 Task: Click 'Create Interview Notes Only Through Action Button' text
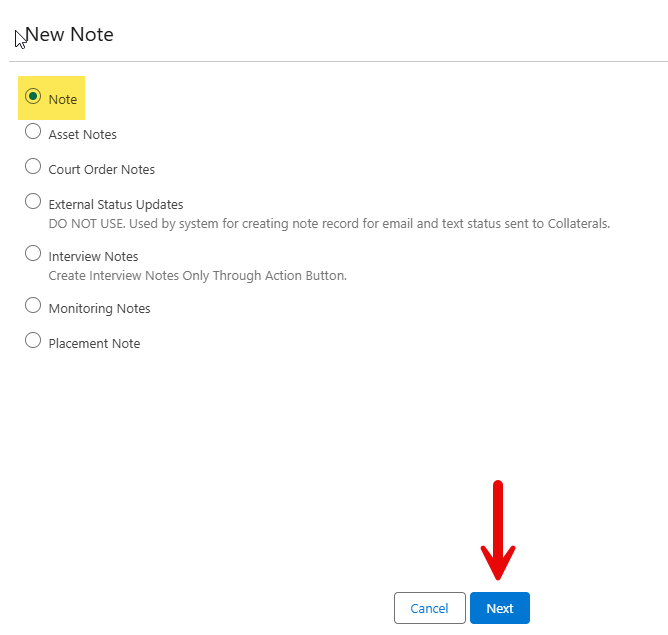197,276
